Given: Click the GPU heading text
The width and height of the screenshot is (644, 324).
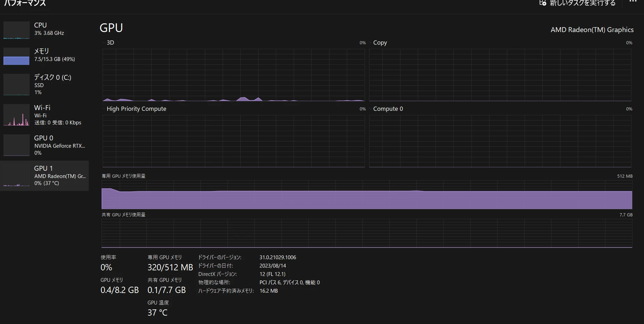Looking at the screenshot, I should coord(111,28).
